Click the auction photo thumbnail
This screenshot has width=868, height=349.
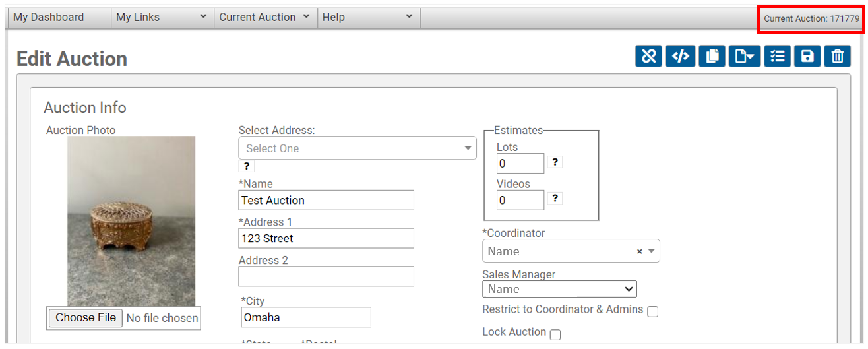pyautogui.click(x=131, y=221)
